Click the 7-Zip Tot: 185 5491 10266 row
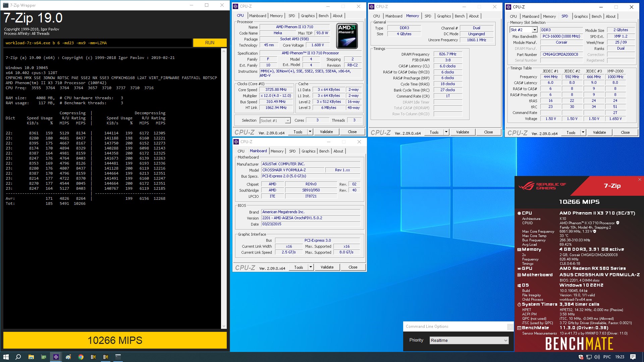The image size is (644, 362). pos(46,203)
